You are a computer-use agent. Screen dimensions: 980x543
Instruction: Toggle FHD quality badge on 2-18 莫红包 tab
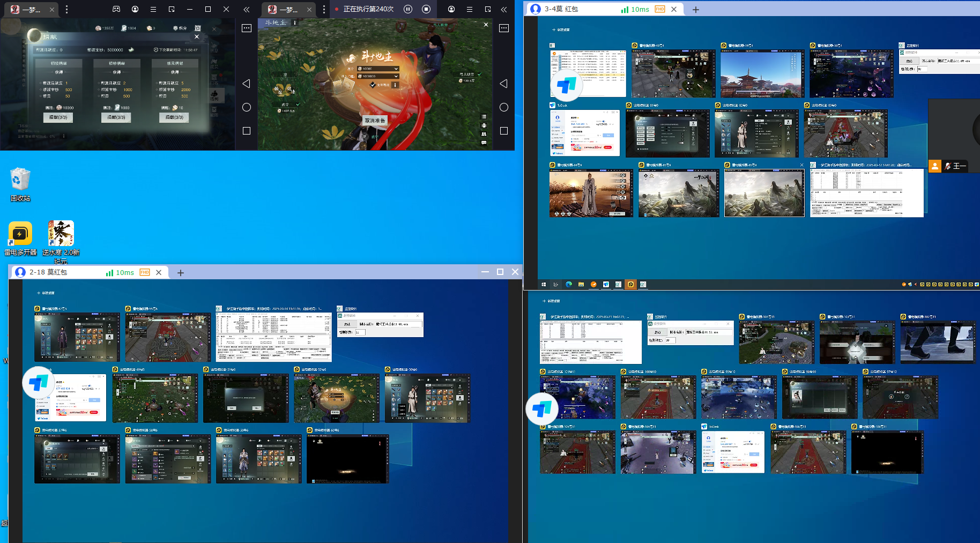pos(145,272)
